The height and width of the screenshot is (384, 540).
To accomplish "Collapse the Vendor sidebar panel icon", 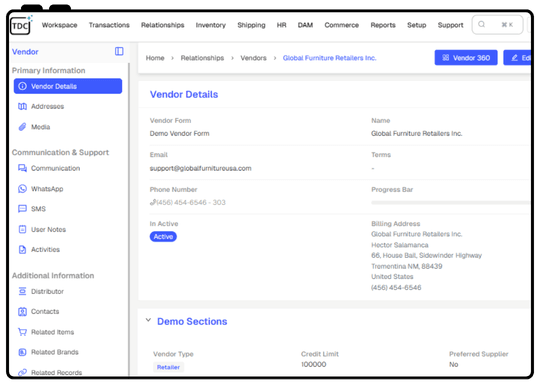I will click(119, 51).
